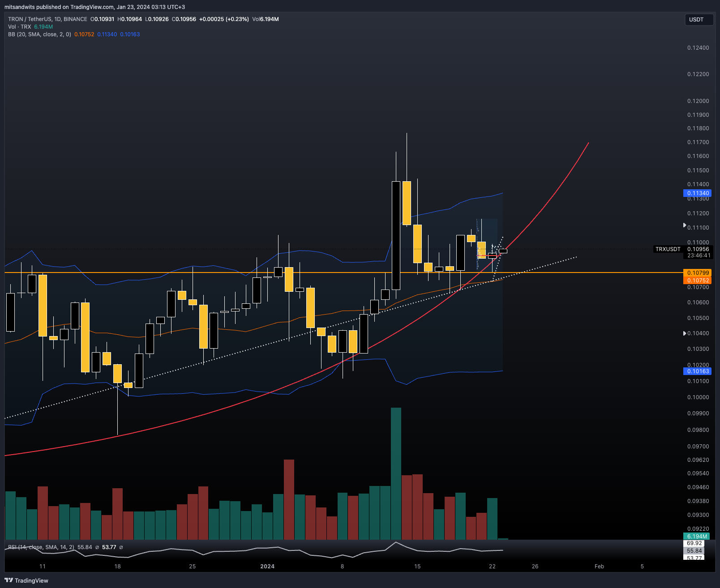Click the ∅ symbol after RSI 53.77
Viewport: 720px width, 588px height.
click(121, 547)
